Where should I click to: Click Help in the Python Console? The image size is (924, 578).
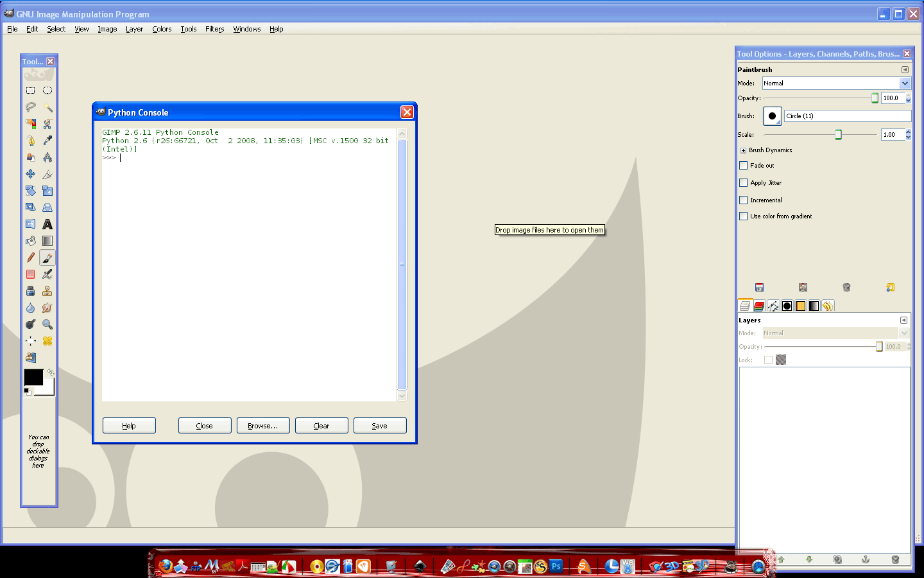click(x=129, y=426)
